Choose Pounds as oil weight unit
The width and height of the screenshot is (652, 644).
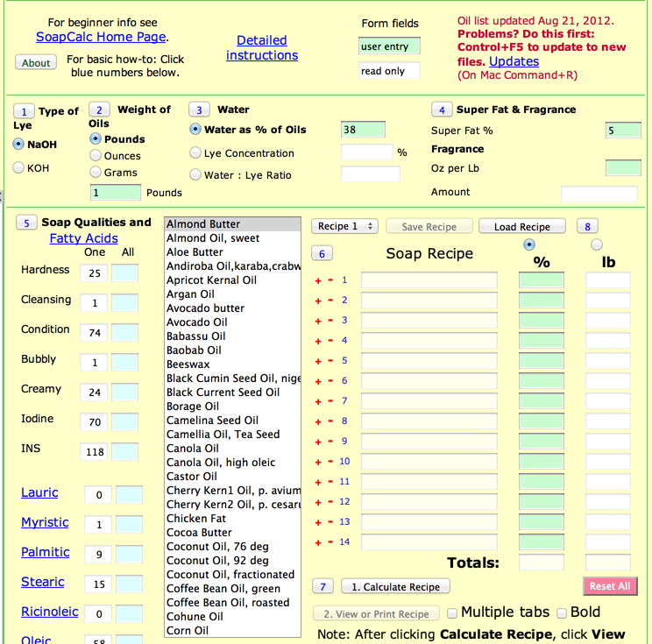96,138
